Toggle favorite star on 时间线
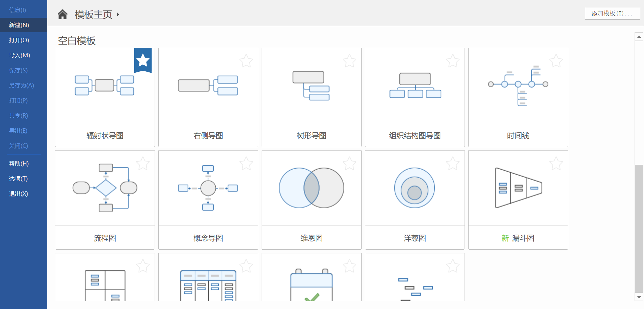This screenshot has width=644, height=309. click(556, 61)
